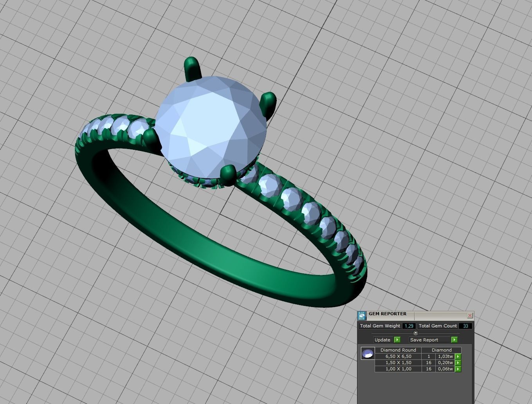Click the 0,06tw weight cell

(445, 369)
